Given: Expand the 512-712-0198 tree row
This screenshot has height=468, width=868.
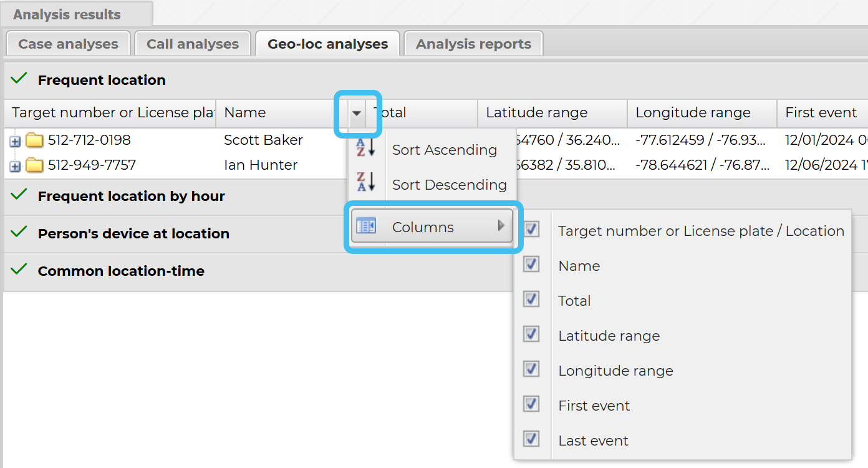Looking at the screenshot, I should (x=16, y=142).
